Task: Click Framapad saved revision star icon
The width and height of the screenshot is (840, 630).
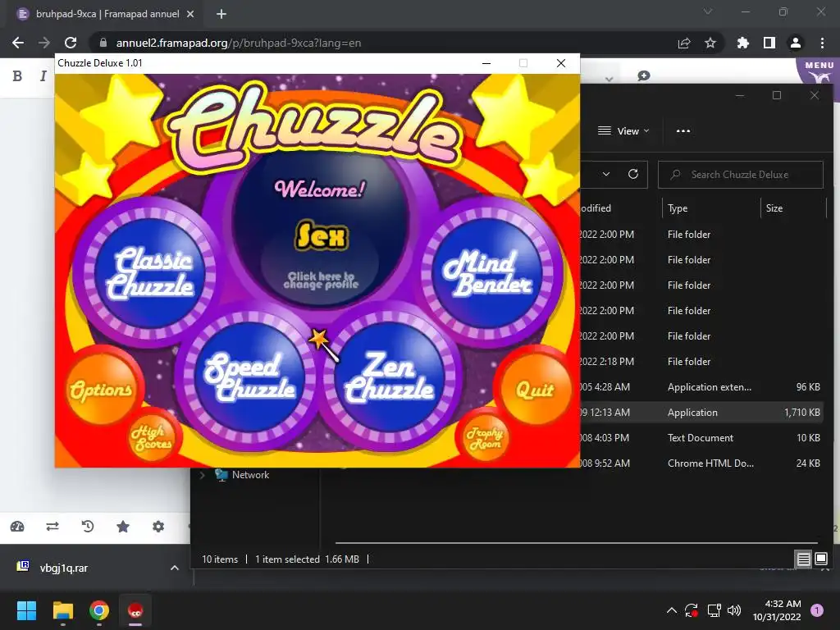Action: pos(123,527)
